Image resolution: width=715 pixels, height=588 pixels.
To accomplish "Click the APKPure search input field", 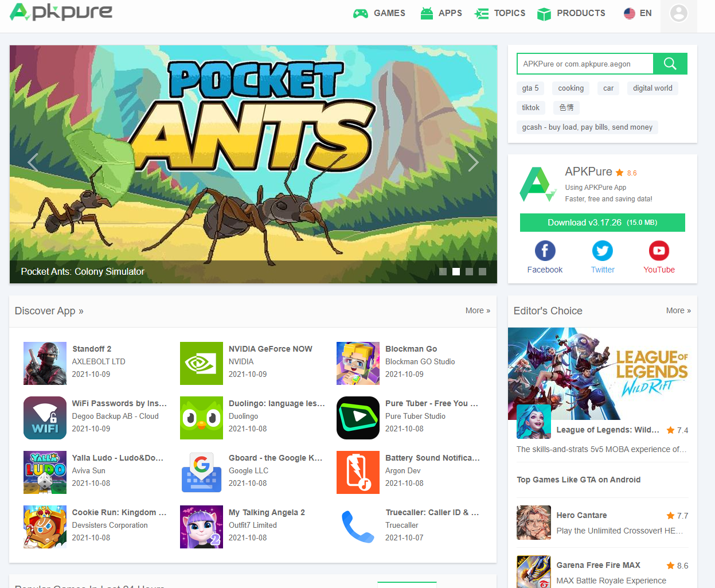I will pyautogui.click(x=585, y=64).
